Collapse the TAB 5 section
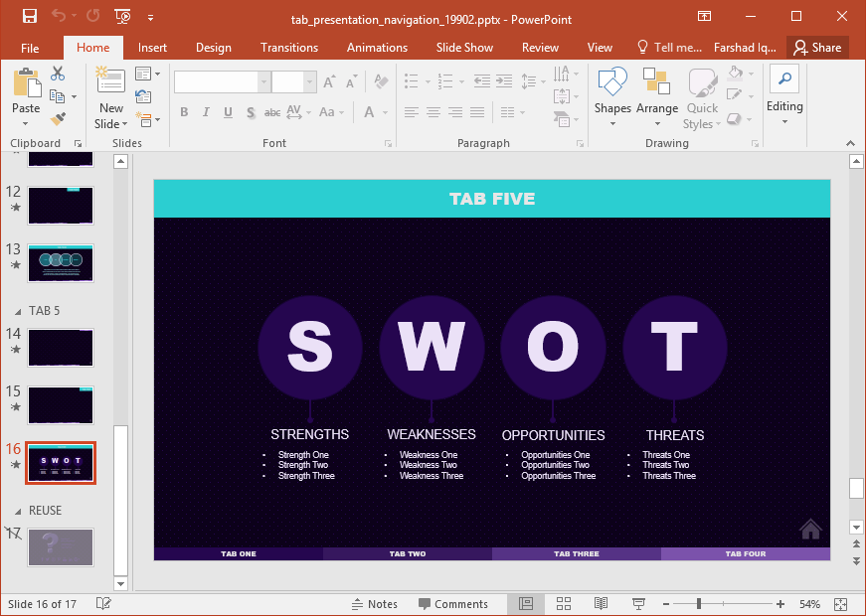The width and height of the screenshot is (866, 616). pyautogui.click(x=18, y=312)
